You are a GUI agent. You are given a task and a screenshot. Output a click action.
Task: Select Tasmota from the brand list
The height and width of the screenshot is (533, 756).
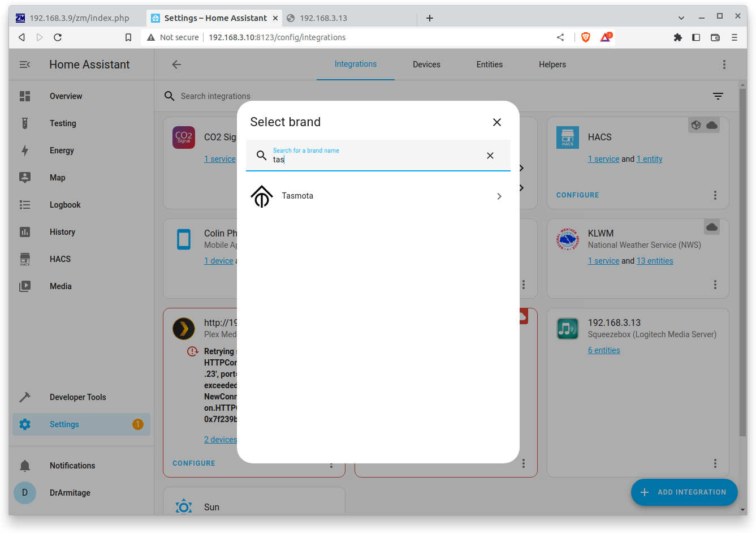[378, 196]
